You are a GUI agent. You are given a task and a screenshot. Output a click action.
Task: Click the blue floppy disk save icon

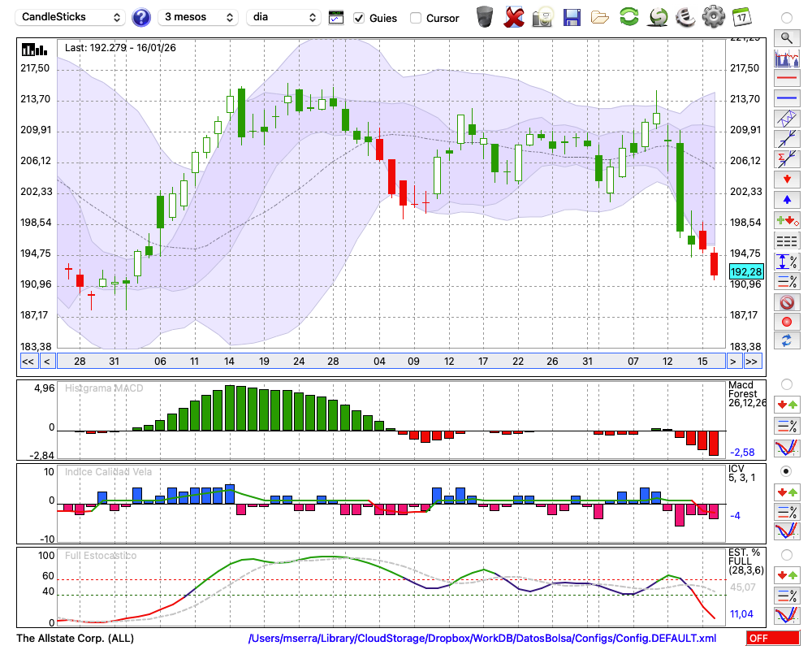pos(572,17)
